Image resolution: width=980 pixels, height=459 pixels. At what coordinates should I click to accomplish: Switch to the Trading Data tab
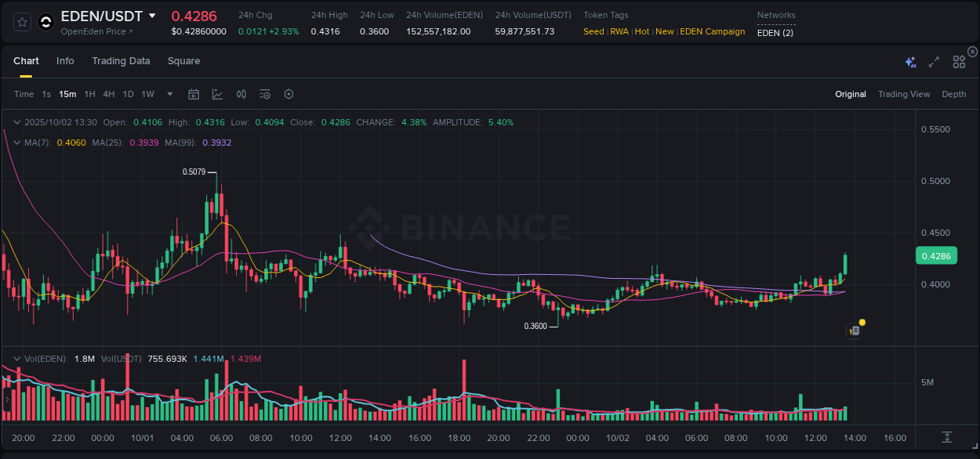pyautogui.click(x=121, y=61)
